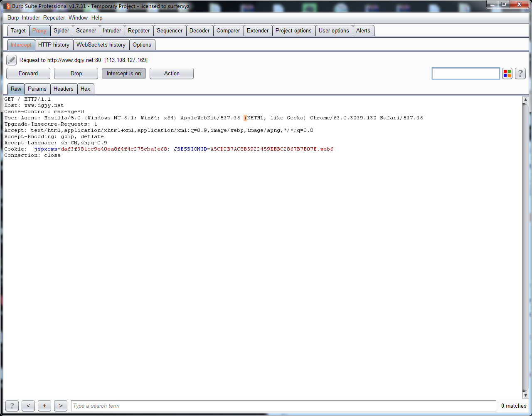Open the Action menu button
This screenshot has width=532, height=416.
172,74
